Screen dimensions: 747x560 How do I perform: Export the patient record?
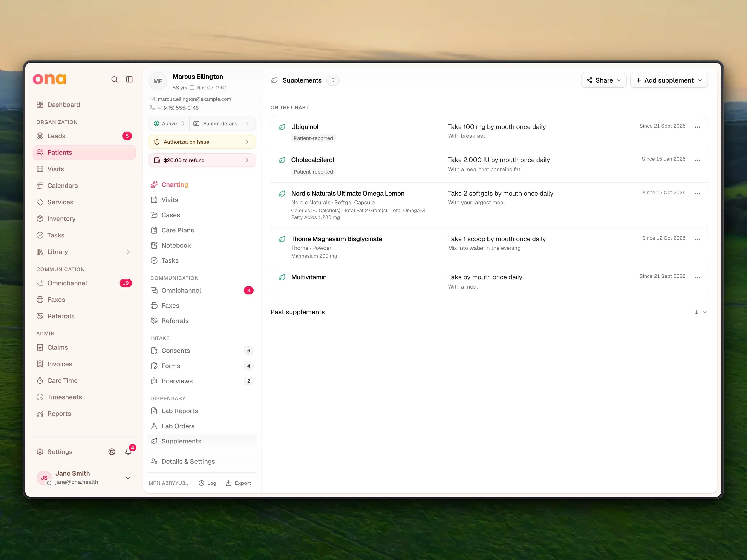pos(238,483)
